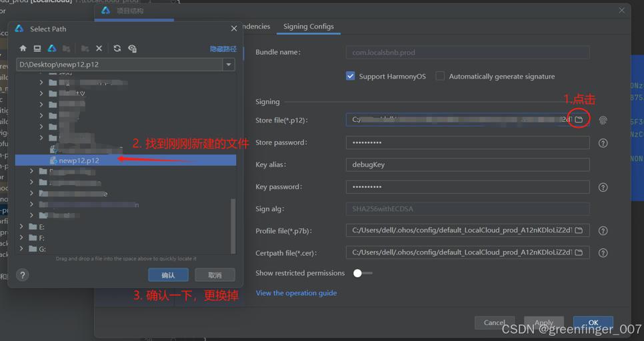644x341 pixels.
Task: Expand the E: drive node
Action: click(x=21, y=226)
